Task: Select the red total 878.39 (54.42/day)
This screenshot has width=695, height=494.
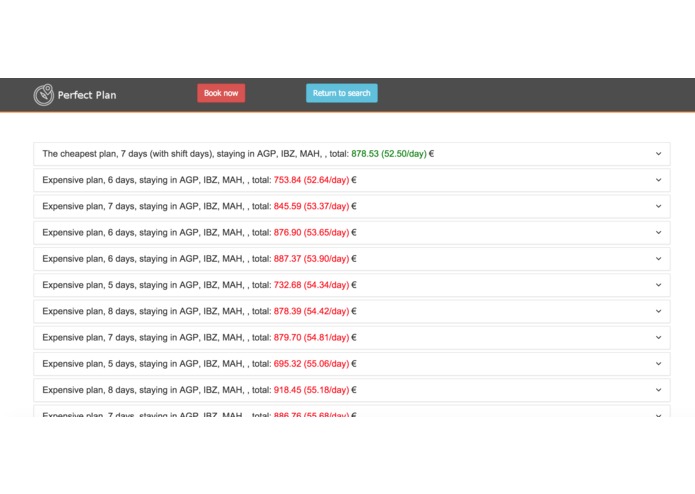Action: pos(311,311)
